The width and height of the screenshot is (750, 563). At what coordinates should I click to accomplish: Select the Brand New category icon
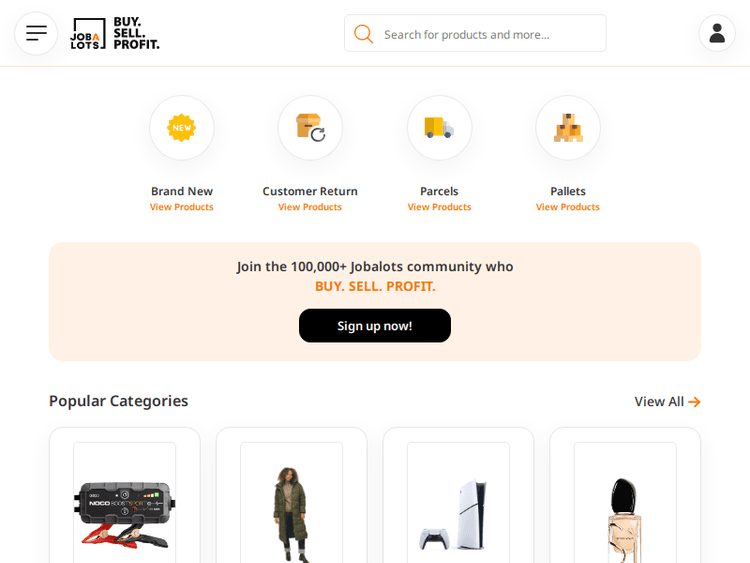tap(181, 128)
